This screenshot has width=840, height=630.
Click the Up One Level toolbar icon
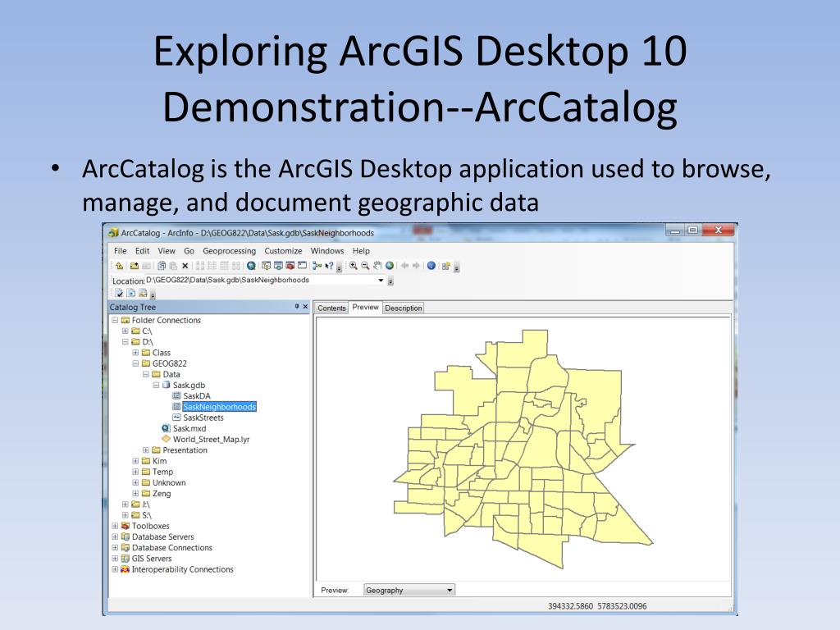coord(119,266)
